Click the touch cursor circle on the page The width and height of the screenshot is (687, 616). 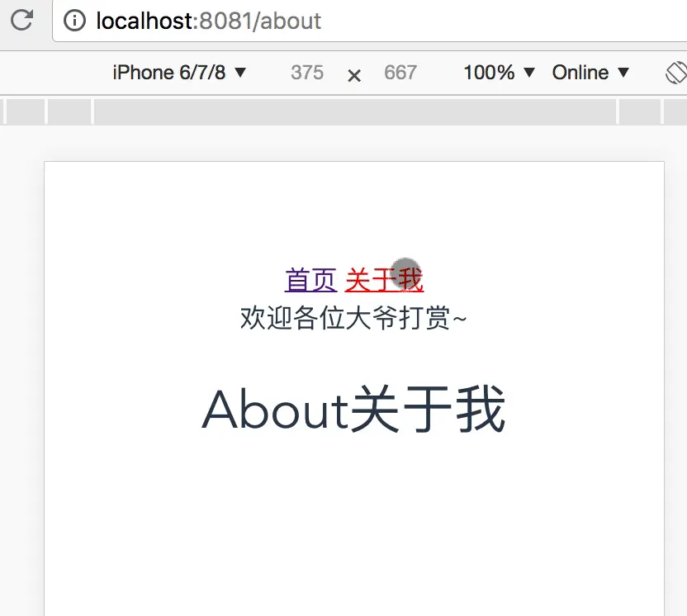point(405,272)
